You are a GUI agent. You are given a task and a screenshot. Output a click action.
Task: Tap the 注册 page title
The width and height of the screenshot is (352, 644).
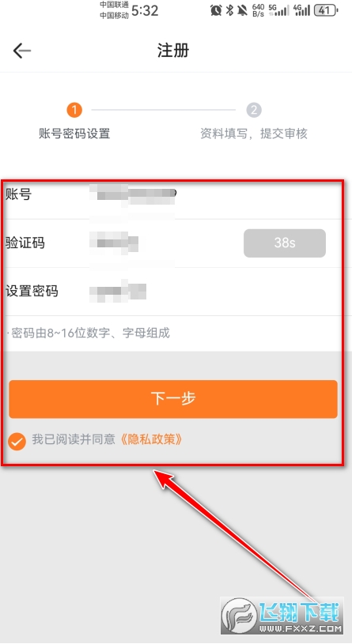coord(173,51)
